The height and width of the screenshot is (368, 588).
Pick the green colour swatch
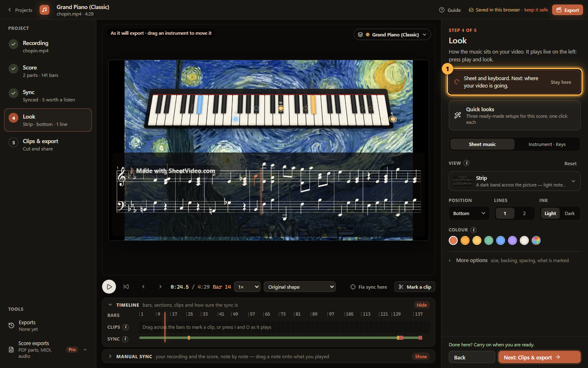coord(489,240)
